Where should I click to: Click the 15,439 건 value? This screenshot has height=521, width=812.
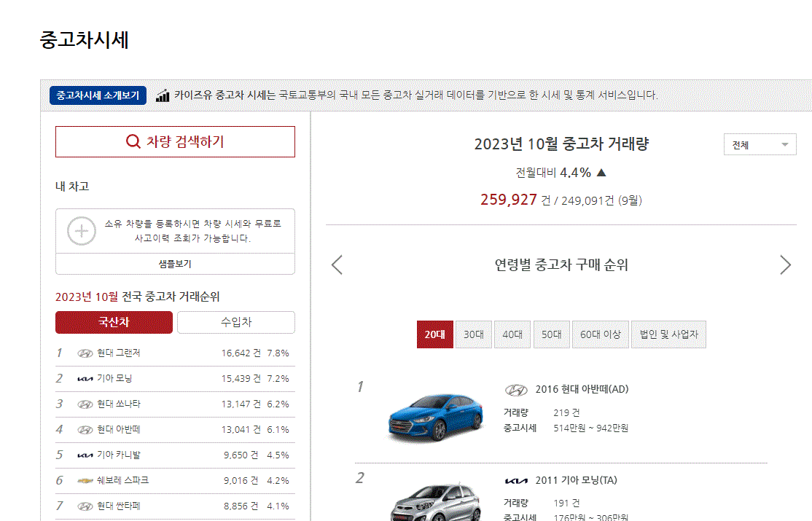coord(241,379)
